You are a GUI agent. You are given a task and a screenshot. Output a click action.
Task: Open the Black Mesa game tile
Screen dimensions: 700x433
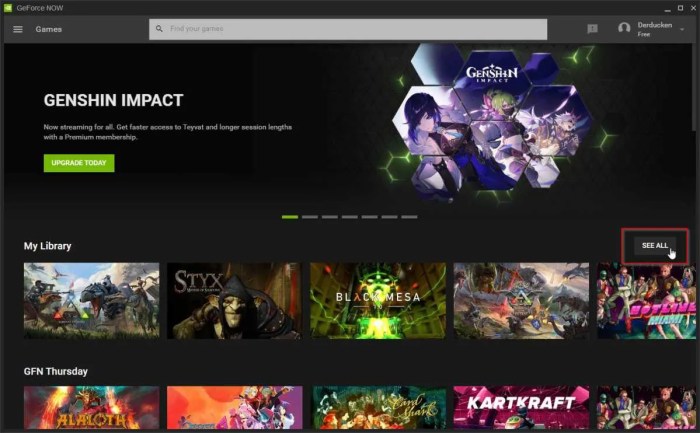[x=377, y=300]
